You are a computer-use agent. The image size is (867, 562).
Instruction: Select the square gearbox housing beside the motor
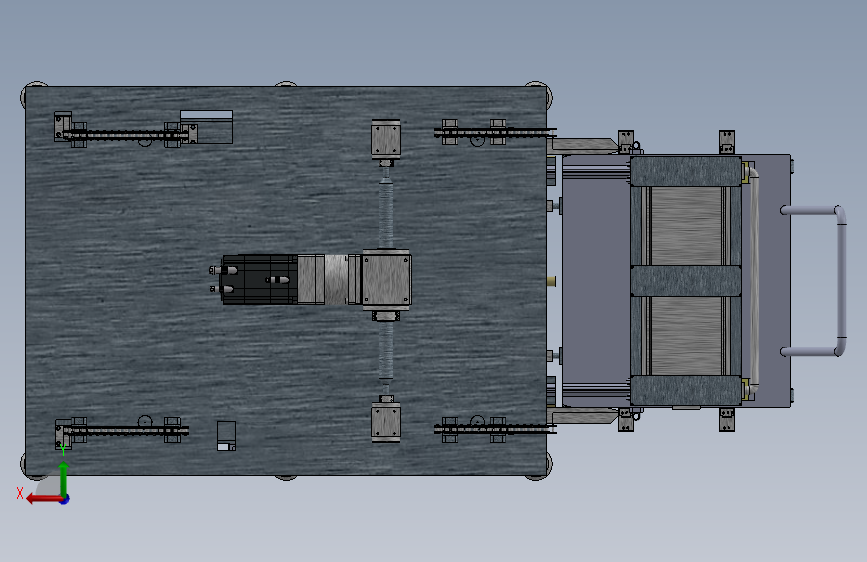pyautogui.click(x=387, y=280)
